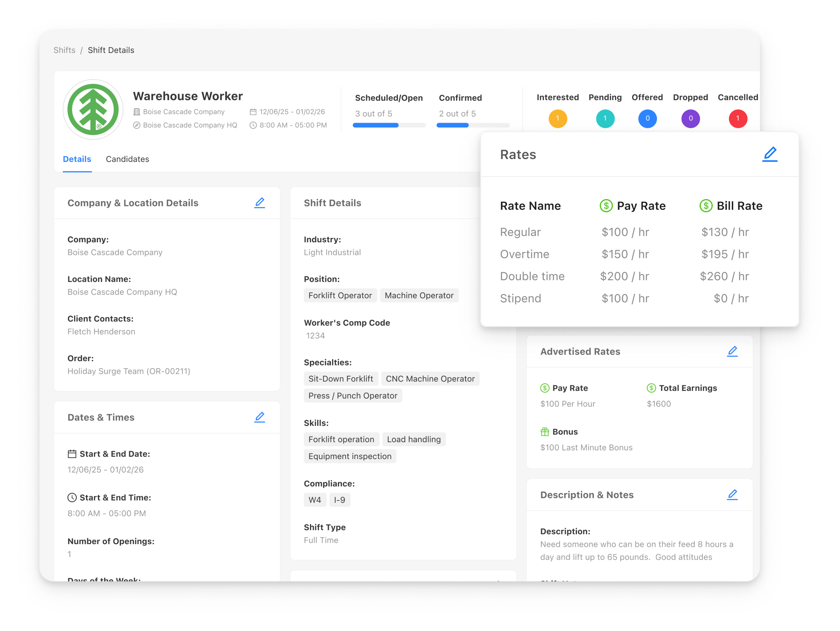Click the Equipment inspection skill tag
Screen dimensions: 840x631
point(350,456)
